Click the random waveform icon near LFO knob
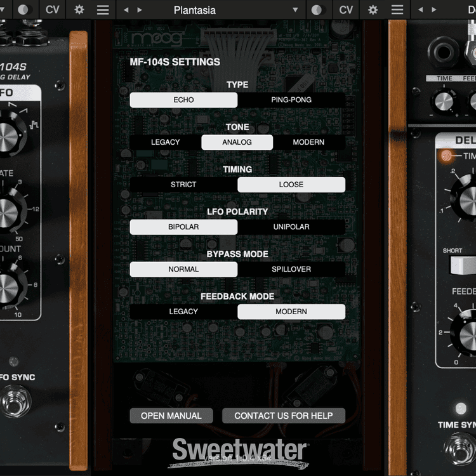Image resolution: width=476 pixels, height=476 pixels. coord(34,124)
